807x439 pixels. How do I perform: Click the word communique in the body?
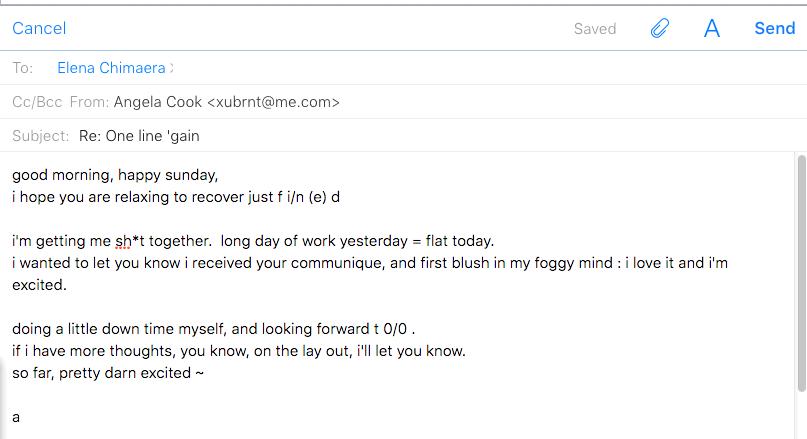pos(338,263)
